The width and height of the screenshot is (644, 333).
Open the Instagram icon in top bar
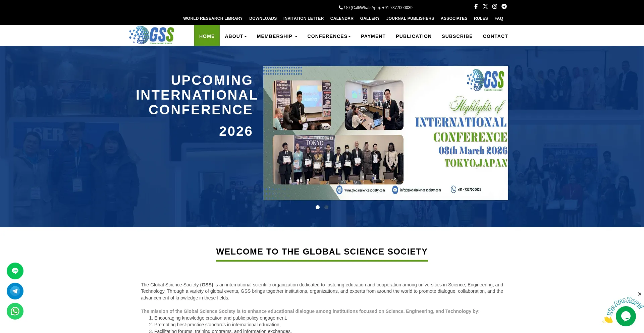[x=495, y=6]
